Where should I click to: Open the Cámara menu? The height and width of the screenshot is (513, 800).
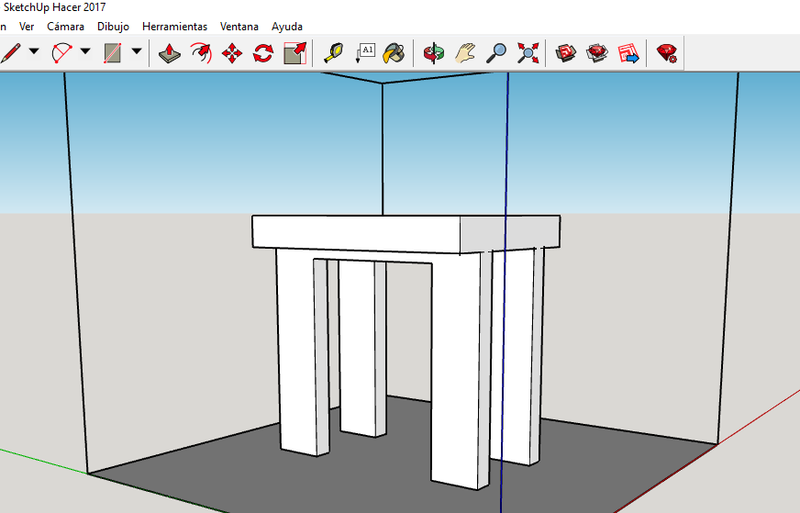[65, 27]
